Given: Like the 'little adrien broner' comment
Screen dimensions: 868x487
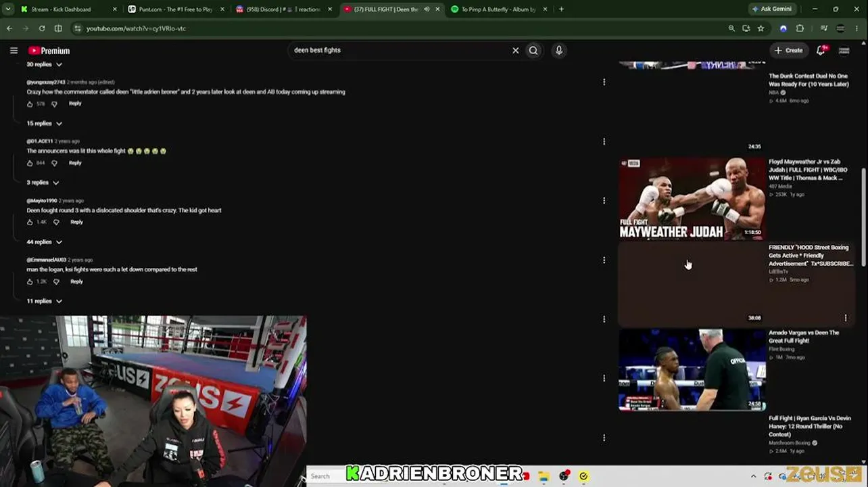Looking at the screenshot, I should [30, 104].
